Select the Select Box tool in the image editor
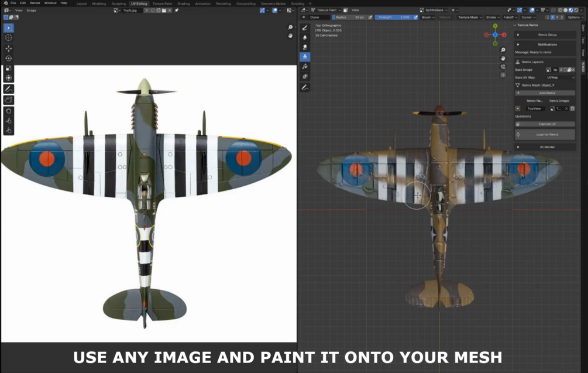The width and height of the screenshot is (588, 373). pyautogui.click(x=9, y=28)
